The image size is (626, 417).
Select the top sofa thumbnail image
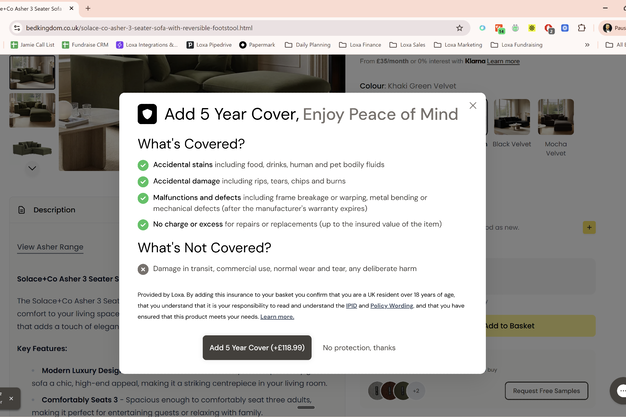(x=32, y=72)
